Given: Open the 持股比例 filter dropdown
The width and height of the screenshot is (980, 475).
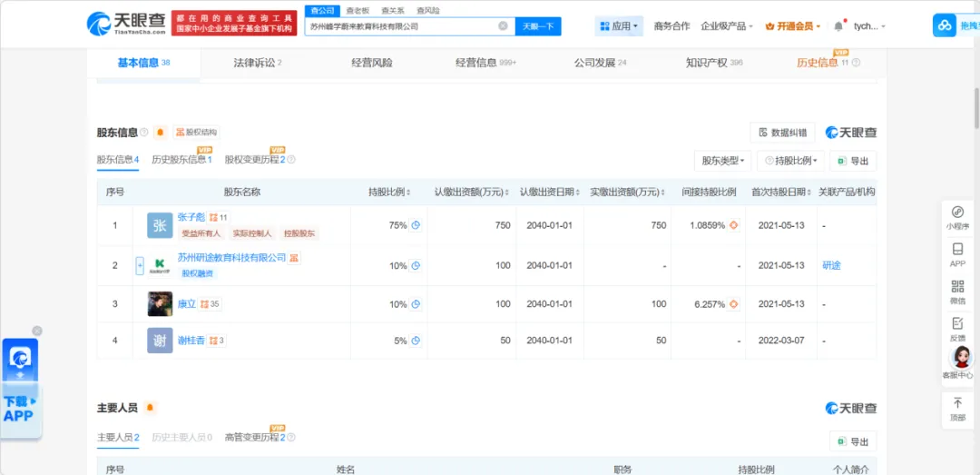Looking at the screenshot, I should 790,161.
